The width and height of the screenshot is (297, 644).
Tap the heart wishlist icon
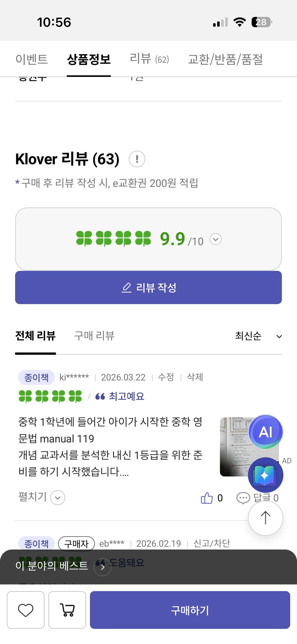(x=26, y=610)
